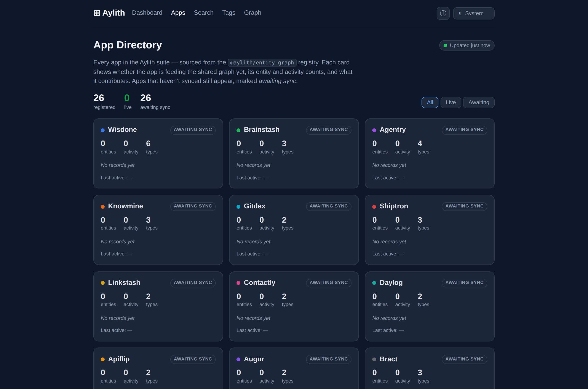Show only Awaiting apps
This screenshot has width=588, height=389.
coord(479,102)
